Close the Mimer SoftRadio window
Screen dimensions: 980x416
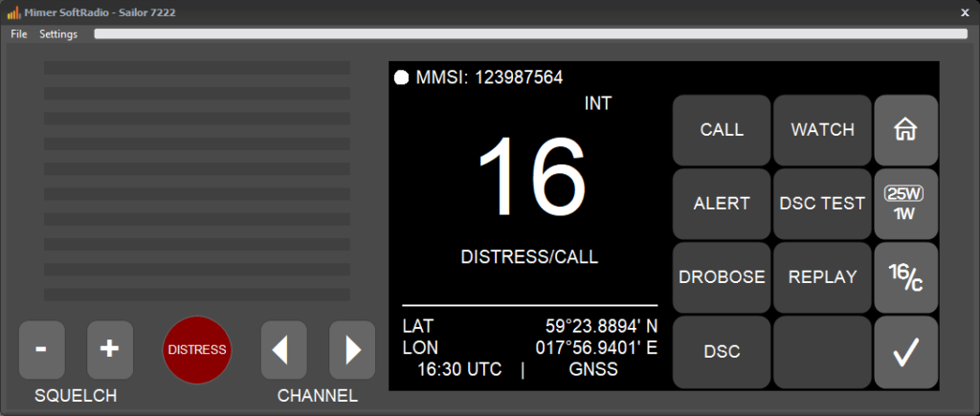(965, 12)
